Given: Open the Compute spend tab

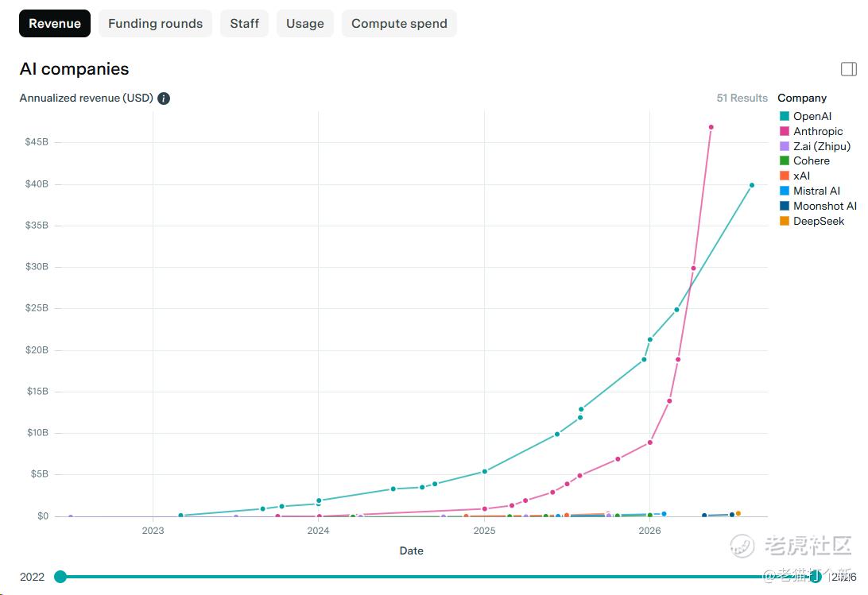Looking at the screenshot, I should coord(399,23).
